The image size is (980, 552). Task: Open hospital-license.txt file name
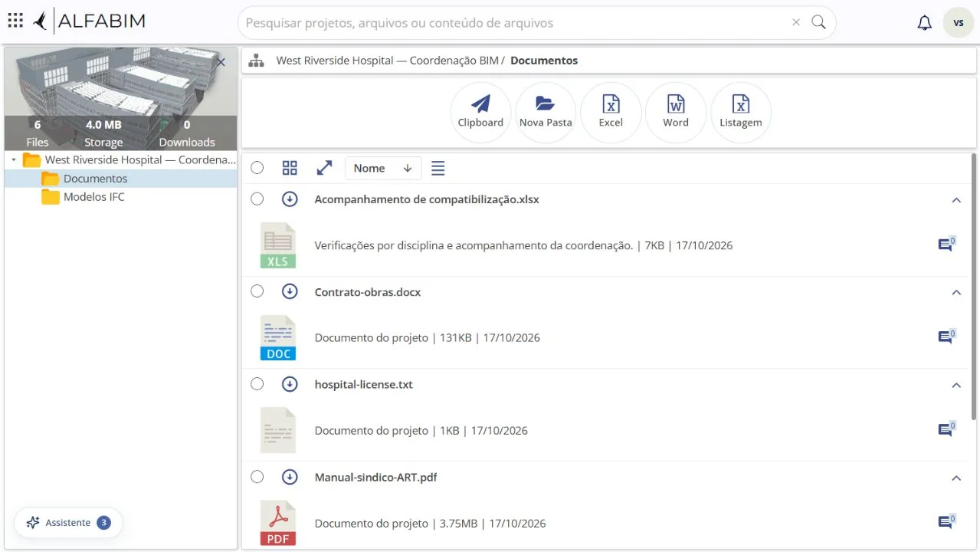364,384
